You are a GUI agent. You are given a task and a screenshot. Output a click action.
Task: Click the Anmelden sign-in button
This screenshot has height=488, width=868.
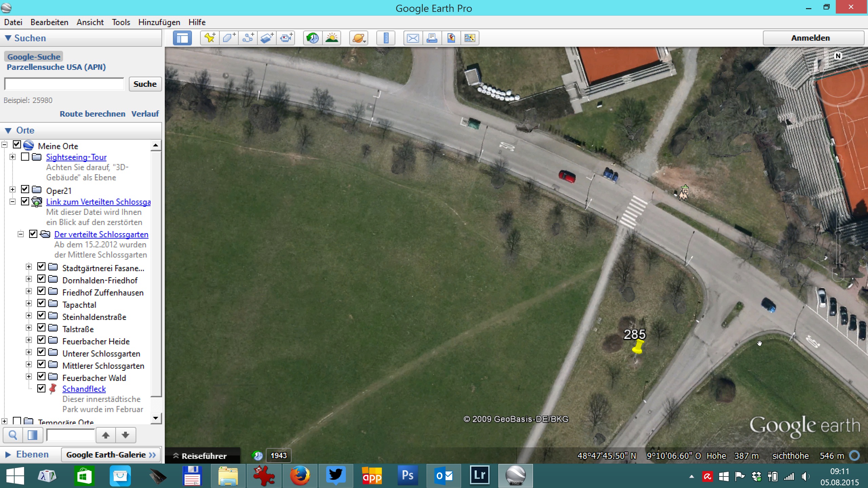[x=810, y=38]
